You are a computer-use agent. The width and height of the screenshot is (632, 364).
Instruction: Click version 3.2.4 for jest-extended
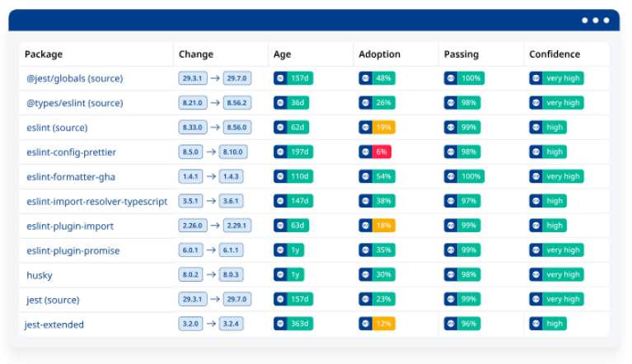pyautogui.click(x=231, y=324)
